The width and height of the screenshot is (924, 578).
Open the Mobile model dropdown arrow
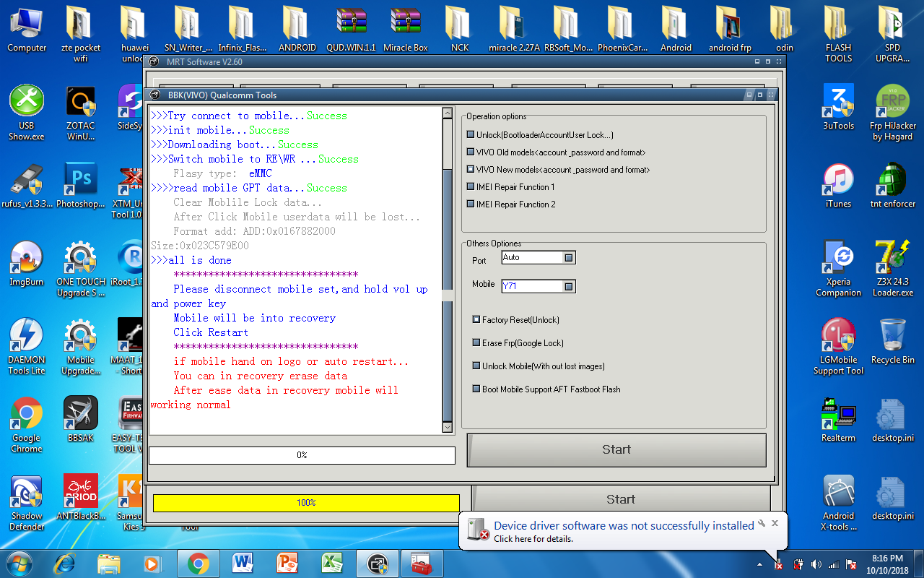click(x=569, y=286)
